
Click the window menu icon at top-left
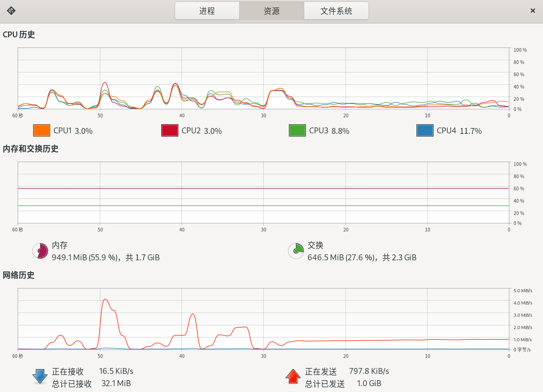(x=11, y=11)
